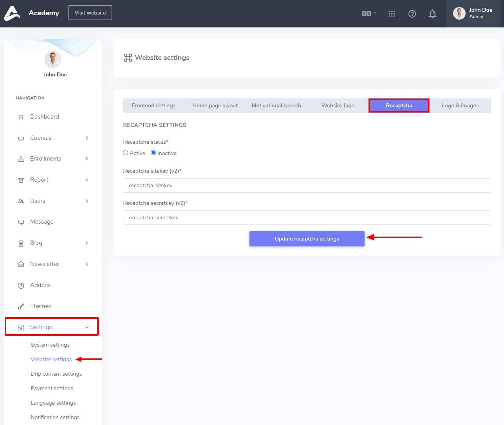This screenshot has height=425, width=504.
Task: Click the Update recaptcha settings button
Action: pyautogui.click(x=307, y=239)
